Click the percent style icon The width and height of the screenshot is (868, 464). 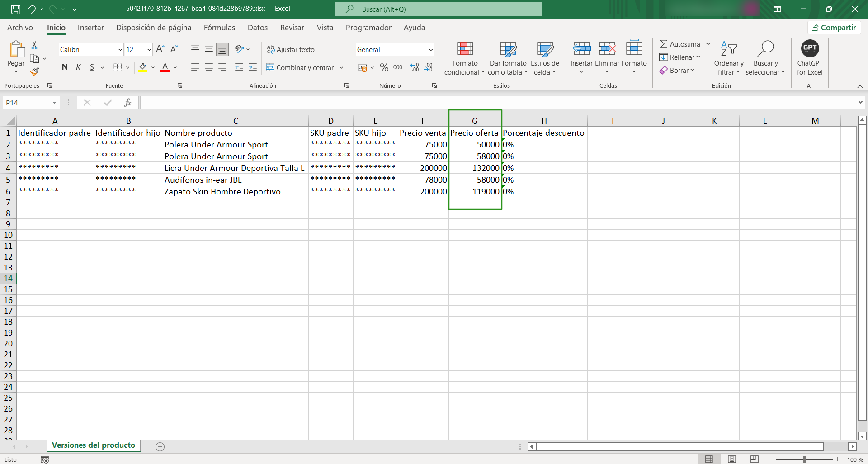coord(384,67)
